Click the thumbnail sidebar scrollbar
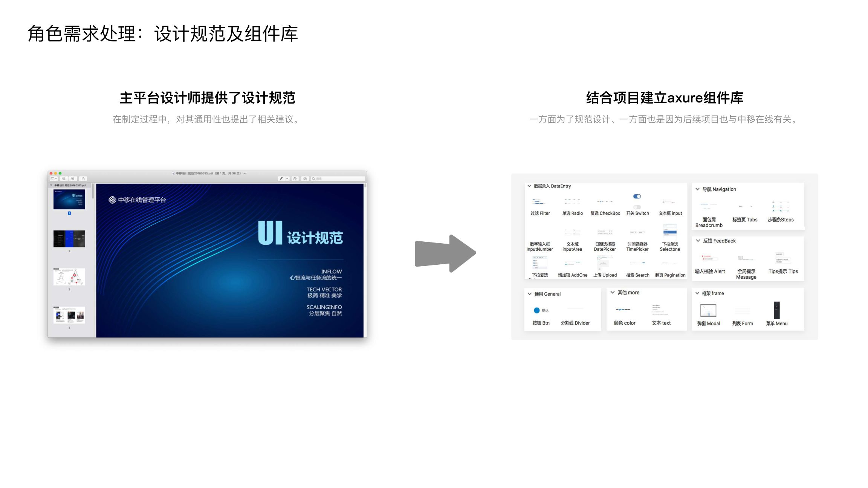The height and width of the screenshot is (488, 868). pos(93,191)
